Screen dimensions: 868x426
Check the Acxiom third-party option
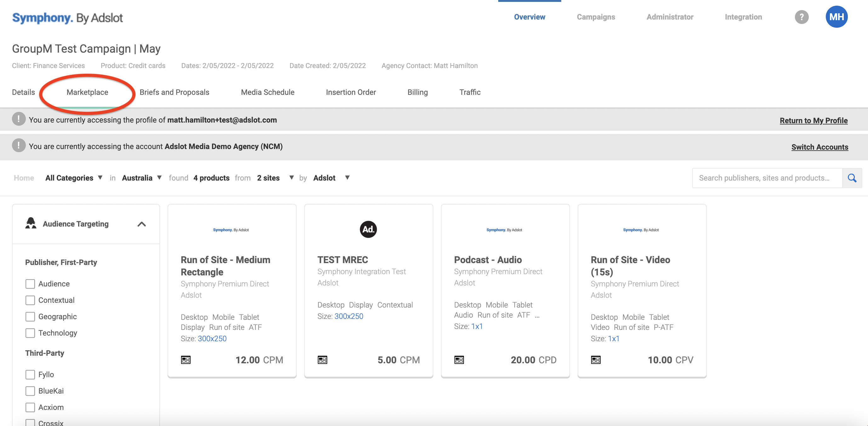point(30,407)
